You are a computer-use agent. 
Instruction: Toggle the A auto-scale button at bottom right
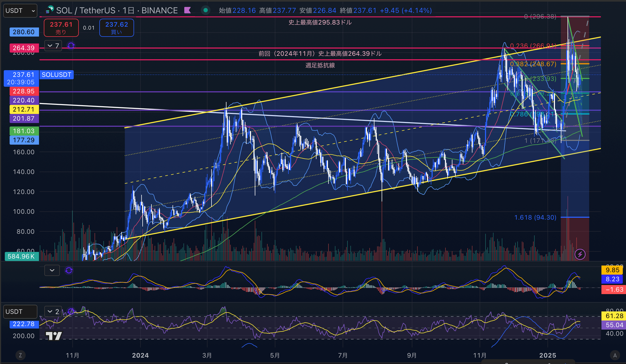click(x=615, y=355)
